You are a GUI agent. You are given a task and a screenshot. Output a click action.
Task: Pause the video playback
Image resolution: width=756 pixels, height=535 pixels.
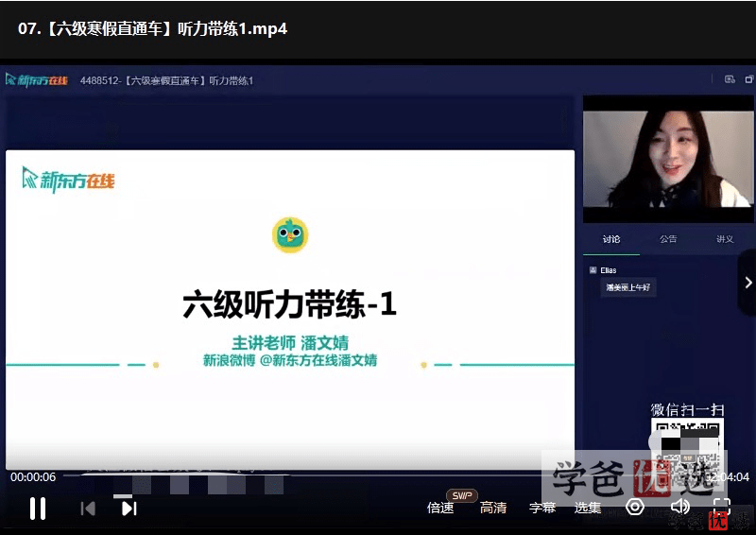click(x=38, y=508)
